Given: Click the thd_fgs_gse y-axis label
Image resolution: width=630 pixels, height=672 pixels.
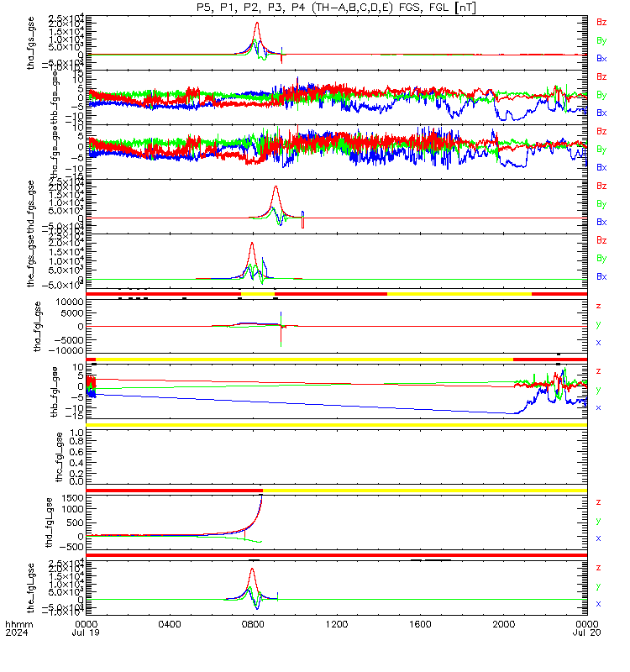Looking at the screenshot, I should coord(30,207).
